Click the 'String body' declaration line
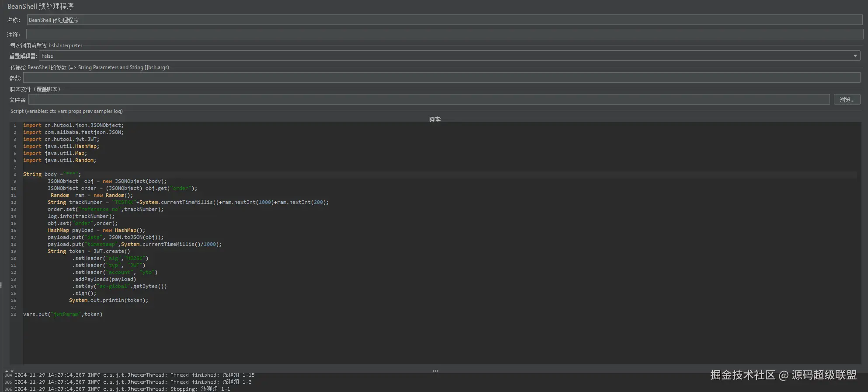The image size is (868, 392). point(52,174)
